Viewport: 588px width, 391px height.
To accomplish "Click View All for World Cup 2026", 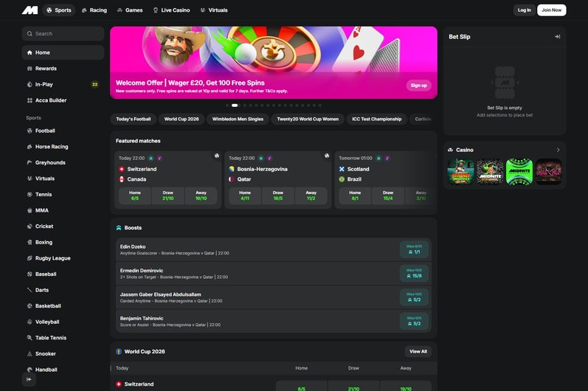I will pyautogui.click(x=418, y=352).
